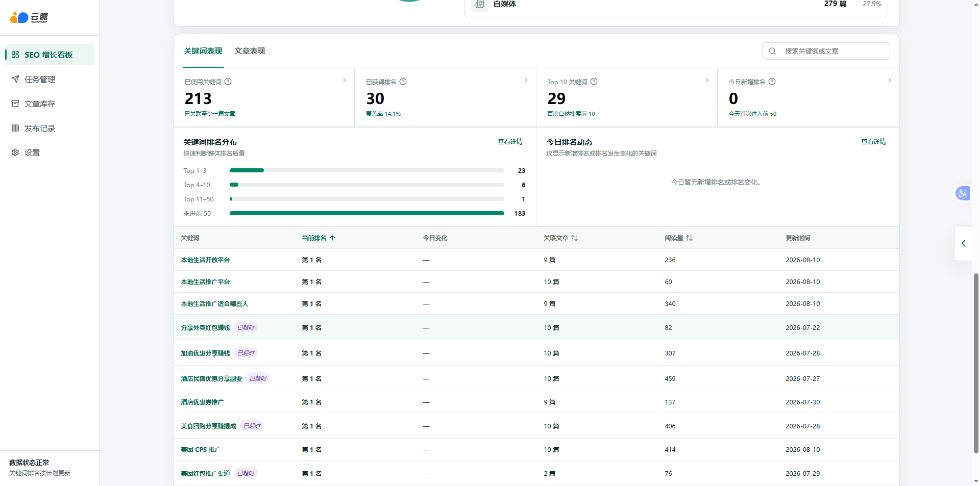Focus the 搜索关键词或文章 search field
This screenshot has width=980, height=486.
[826, 51]
